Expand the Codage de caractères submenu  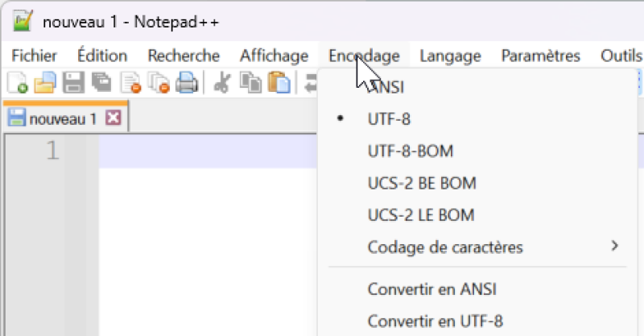pyautogui.click(x=478, y=247)
